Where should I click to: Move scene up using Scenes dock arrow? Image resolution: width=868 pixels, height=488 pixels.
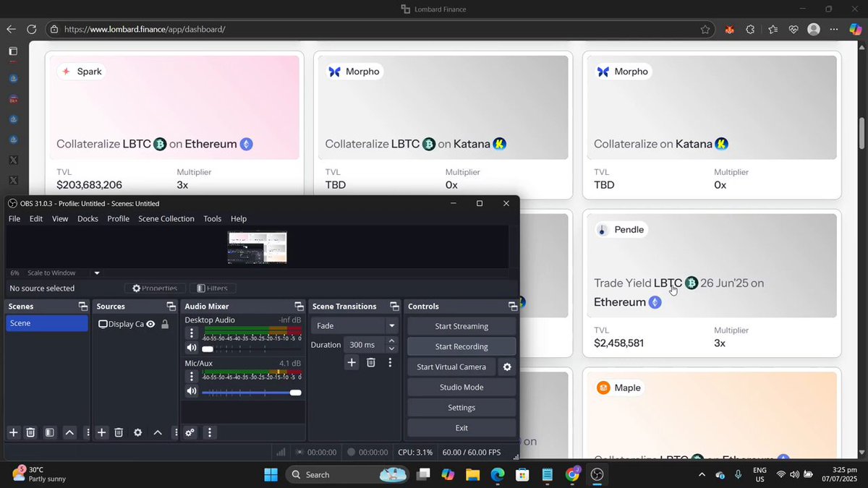[69, 432]
